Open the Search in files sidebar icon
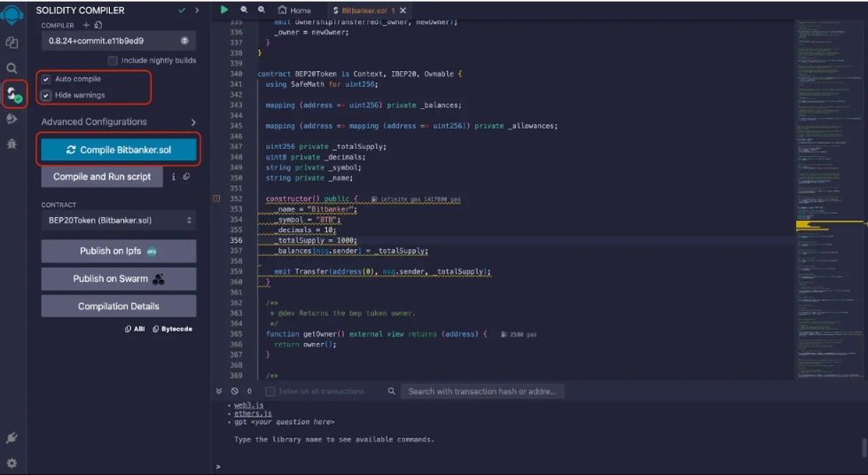Viewport: 868px width, 475px height. coord(12,68)
